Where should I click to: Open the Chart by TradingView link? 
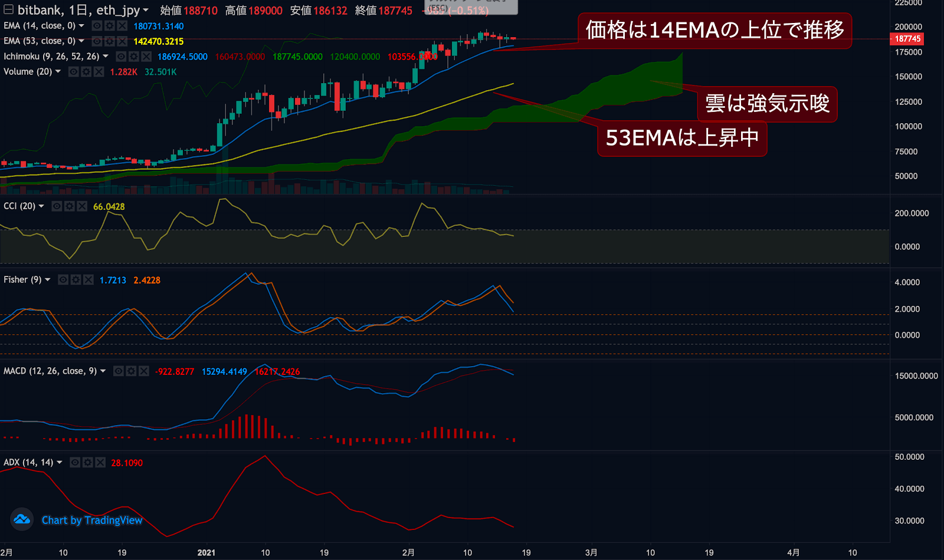tap(92, 520)
